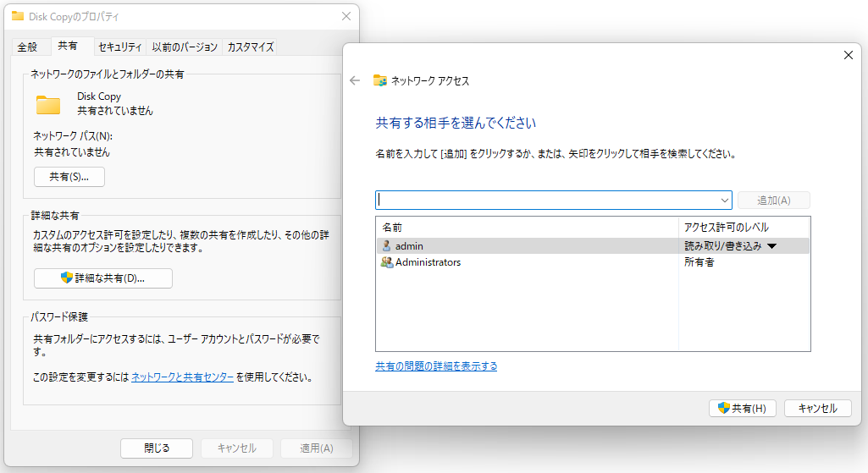868x473 pixels.
Task: Open the user name dropdown arrow
Action: 724,201
